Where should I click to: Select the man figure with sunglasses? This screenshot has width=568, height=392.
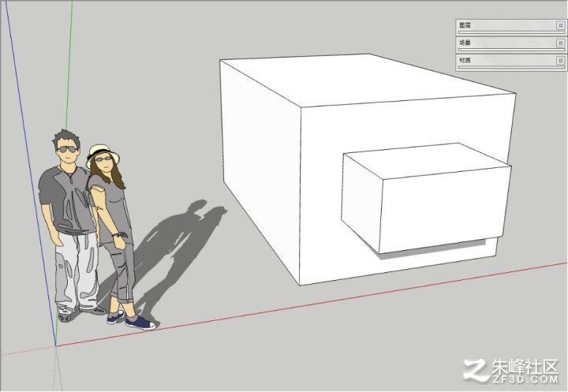[67, 225]
